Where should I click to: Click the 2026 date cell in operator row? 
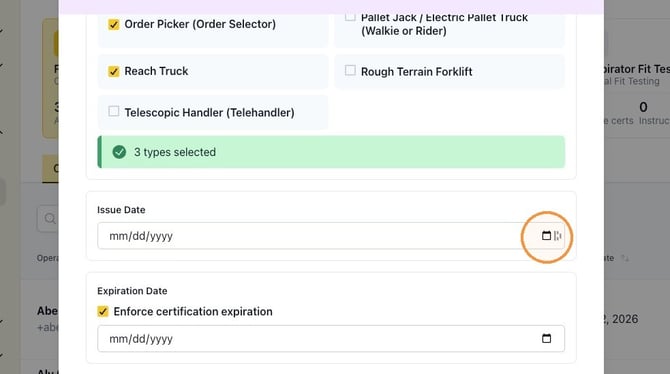(x=621, y=319)
